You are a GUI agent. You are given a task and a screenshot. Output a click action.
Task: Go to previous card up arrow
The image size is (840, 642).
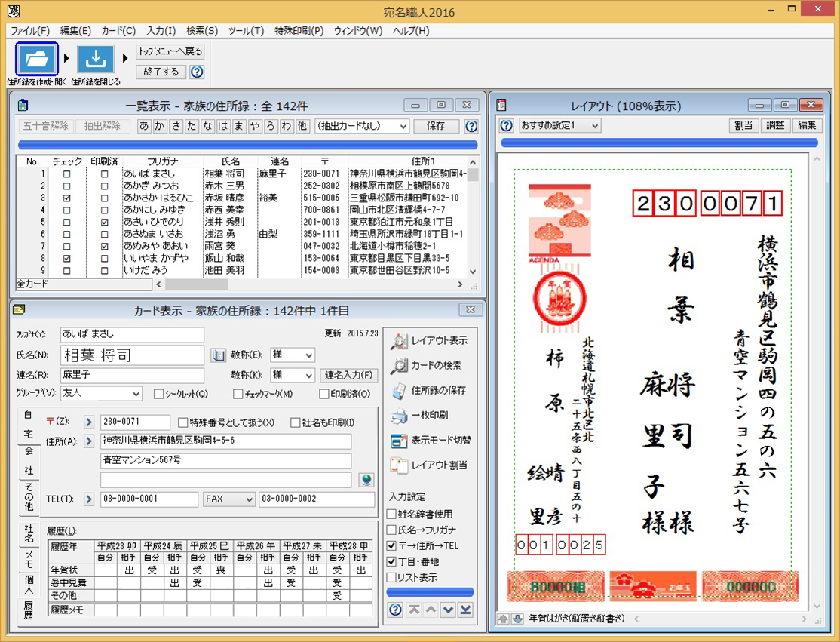[431, 610]
